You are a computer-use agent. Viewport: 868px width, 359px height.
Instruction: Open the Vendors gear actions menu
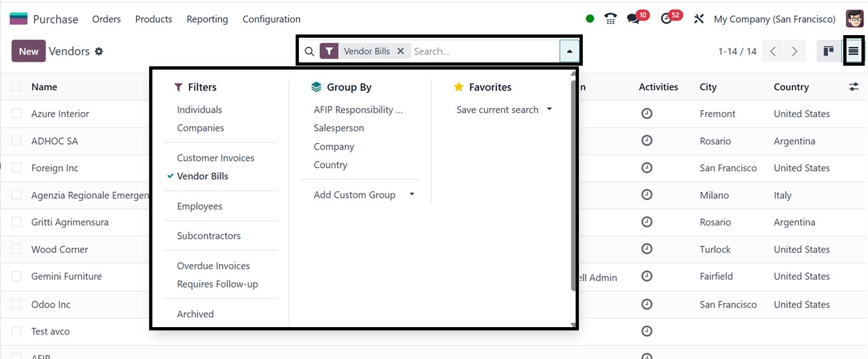[99, 51]
